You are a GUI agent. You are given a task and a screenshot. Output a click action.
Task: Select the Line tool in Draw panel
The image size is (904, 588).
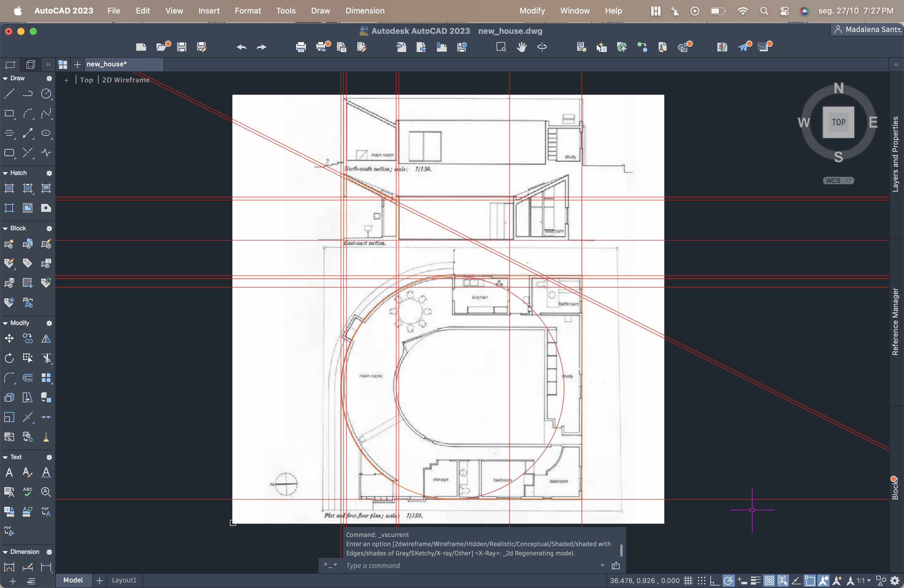coord(9,93)
